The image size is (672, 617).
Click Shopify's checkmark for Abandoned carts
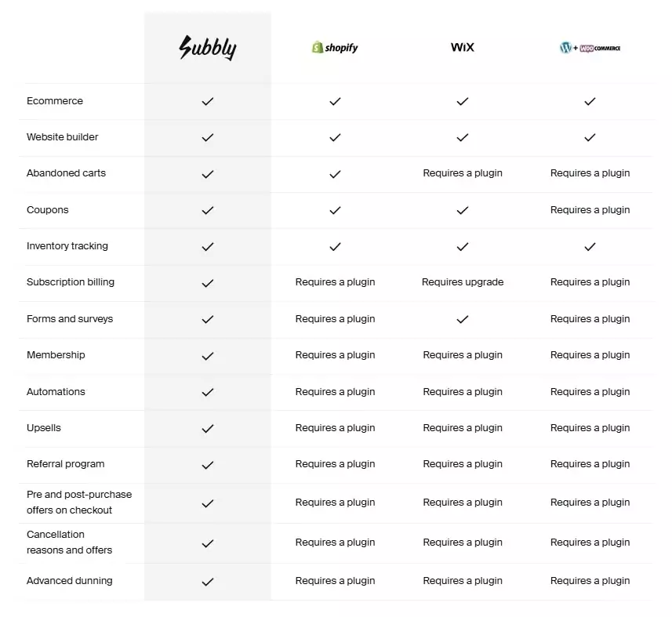pos(335,174)
